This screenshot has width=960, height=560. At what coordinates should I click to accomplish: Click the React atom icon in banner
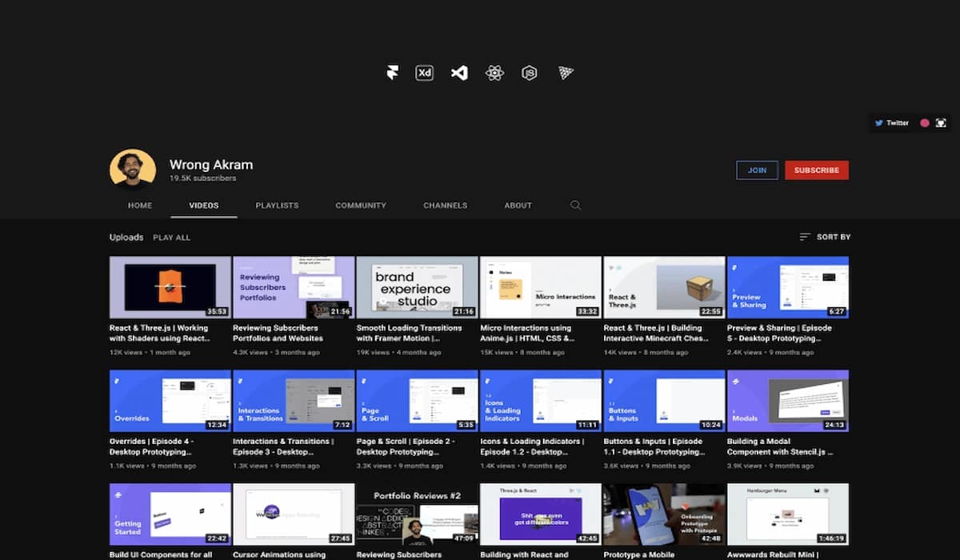click(494, 73)
